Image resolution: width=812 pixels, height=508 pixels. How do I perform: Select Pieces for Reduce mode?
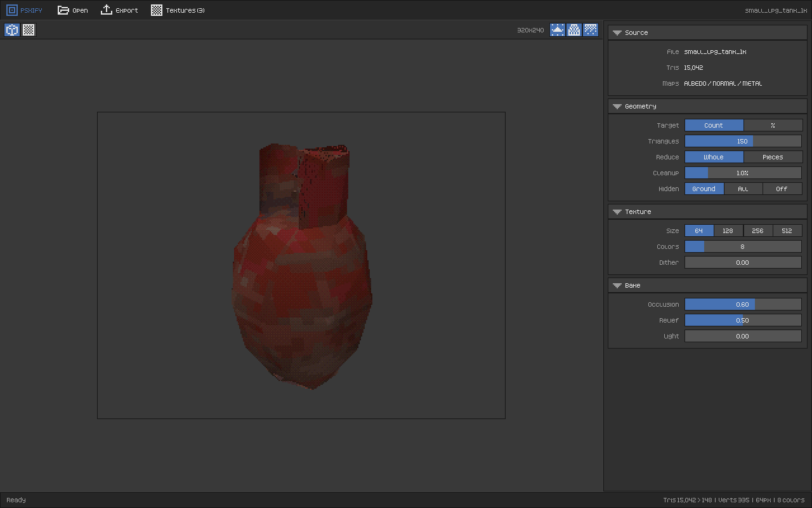click(x=773, y=157)
